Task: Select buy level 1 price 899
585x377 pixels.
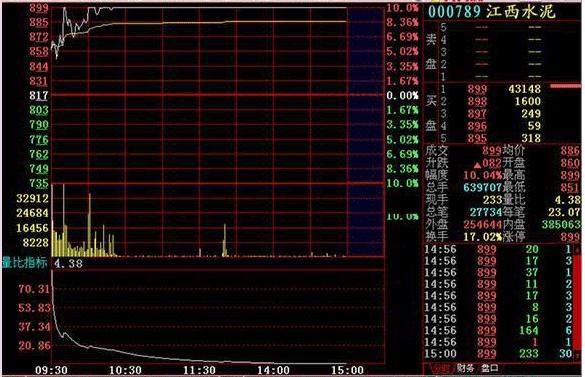Action: coord(477,89)
